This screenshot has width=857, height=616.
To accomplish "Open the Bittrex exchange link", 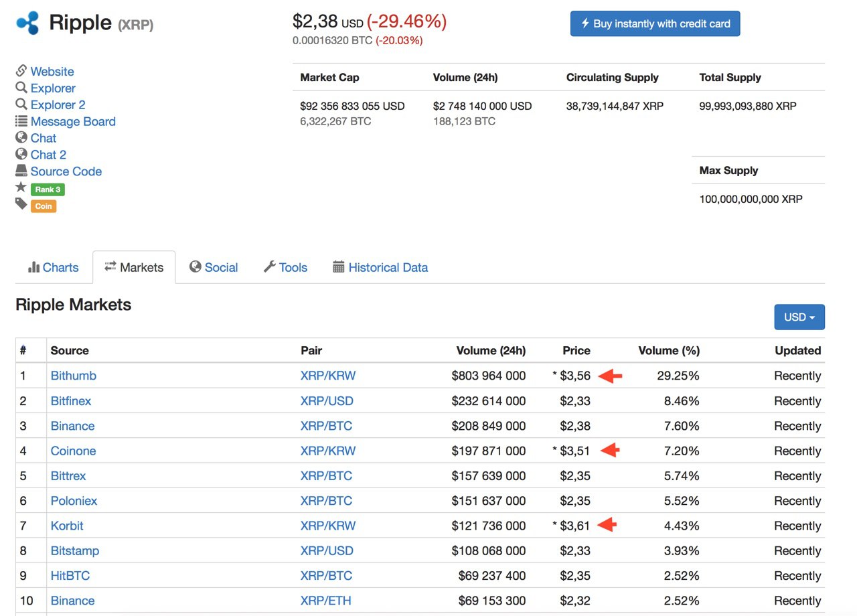I will pos(68,476).
